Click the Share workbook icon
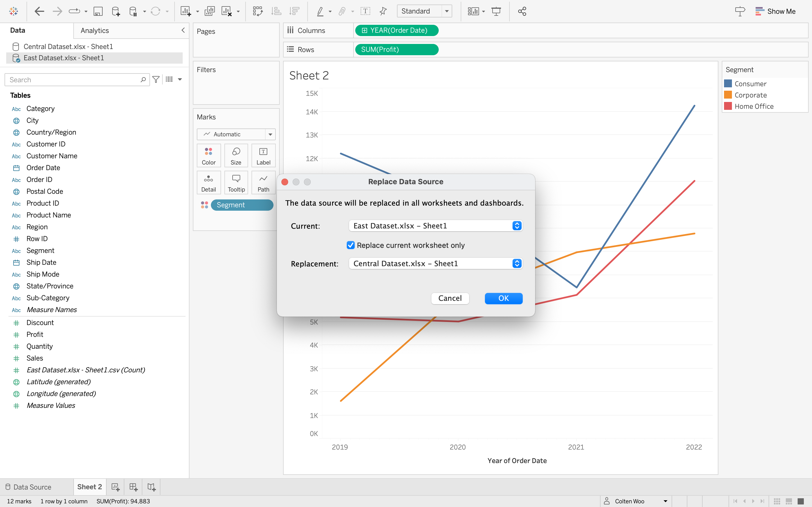 tap(522, 11)
